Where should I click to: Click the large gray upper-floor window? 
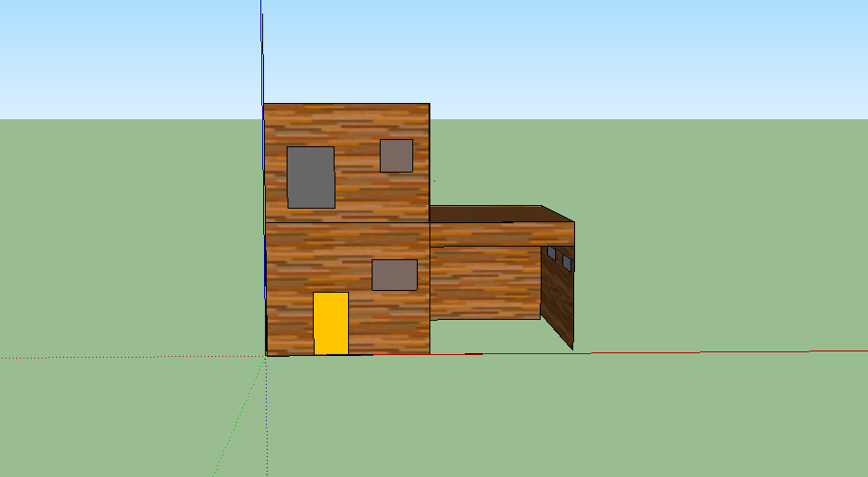coord(310,177)
